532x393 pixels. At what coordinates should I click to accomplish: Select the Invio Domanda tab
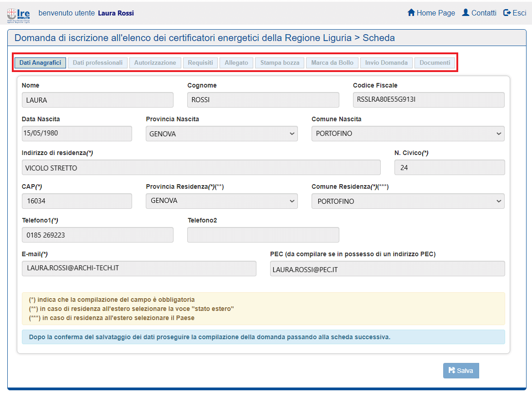click(x=386, y=62)
